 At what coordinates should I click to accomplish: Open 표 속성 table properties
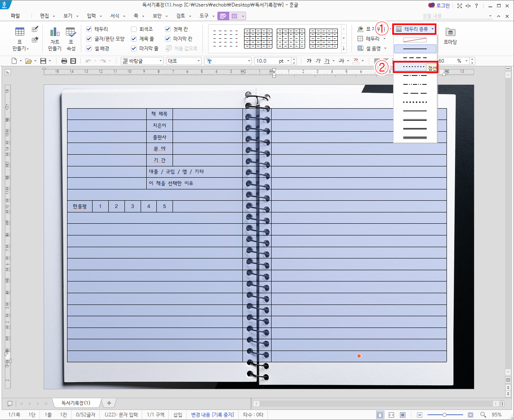(x=71, y=39)
